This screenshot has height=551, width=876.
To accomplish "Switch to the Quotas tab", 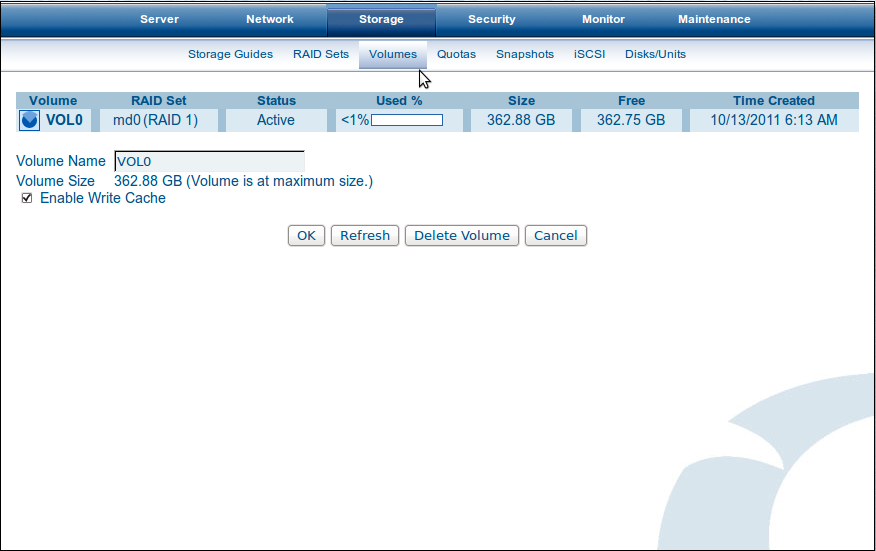I will (456, 54).
